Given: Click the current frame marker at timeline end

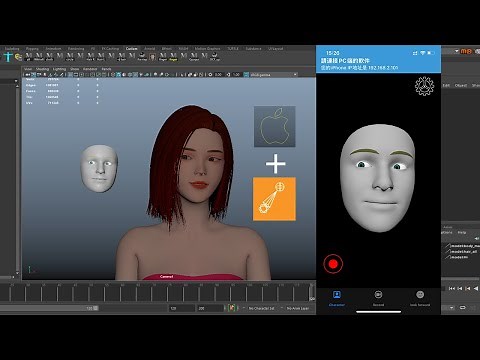Looking at the screenshot, I should pyautogui.click(x=312, y=293).
